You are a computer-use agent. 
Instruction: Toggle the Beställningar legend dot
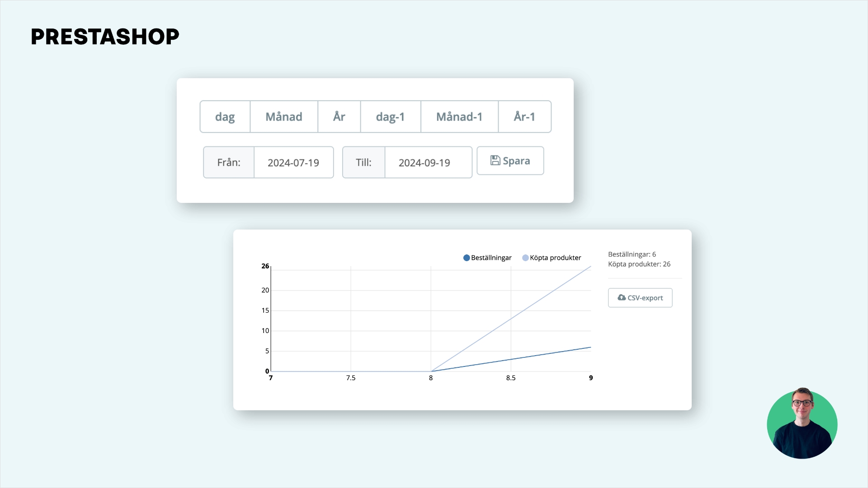tap(467, 258)
